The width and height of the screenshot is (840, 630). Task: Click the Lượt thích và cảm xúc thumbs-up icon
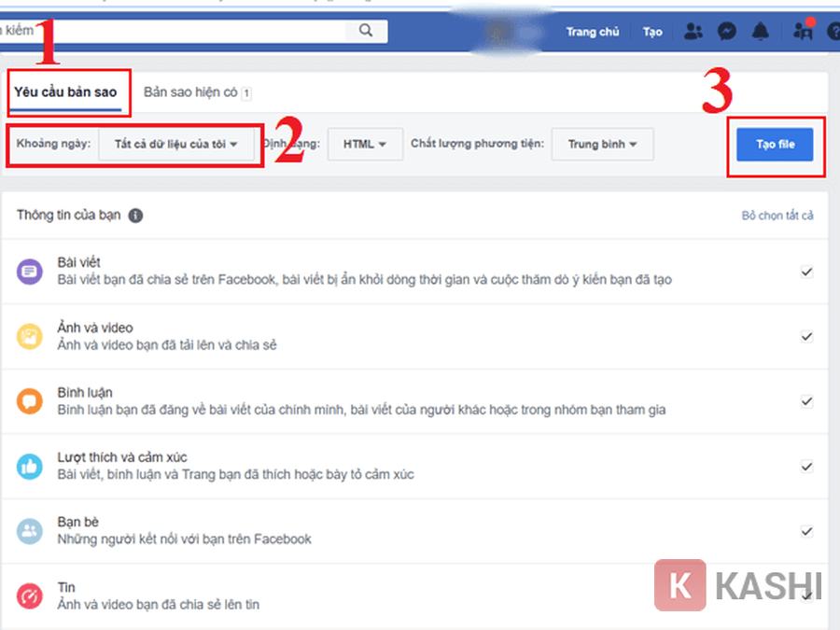[29, 466]
